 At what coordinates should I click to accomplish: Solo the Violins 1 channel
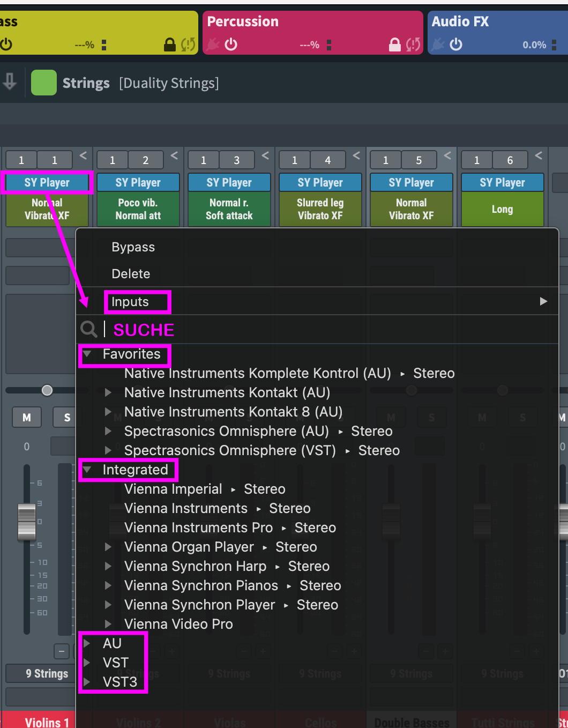coord(66,418)
